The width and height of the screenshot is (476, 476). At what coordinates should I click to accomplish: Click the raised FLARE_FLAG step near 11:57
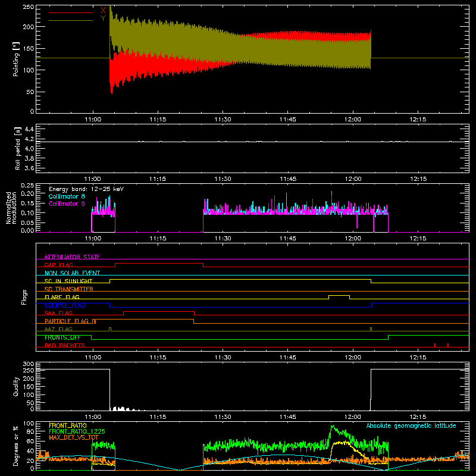click(x=339, y=295)
